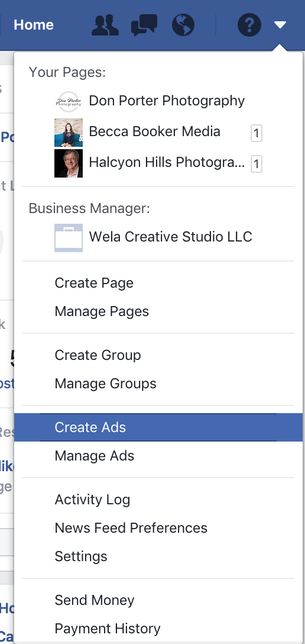
Task: Open the Messages chat bubbles icon
Action: click(144, 25)
